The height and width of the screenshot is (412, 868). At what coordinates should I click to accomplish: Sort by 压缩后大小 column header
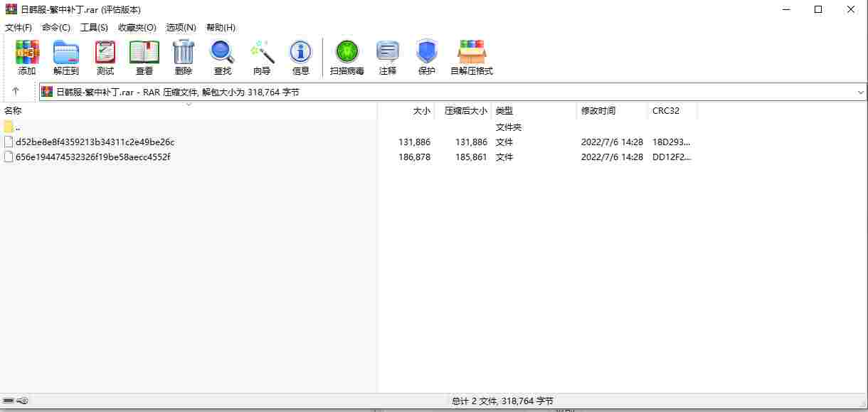(x=462, y=110)
